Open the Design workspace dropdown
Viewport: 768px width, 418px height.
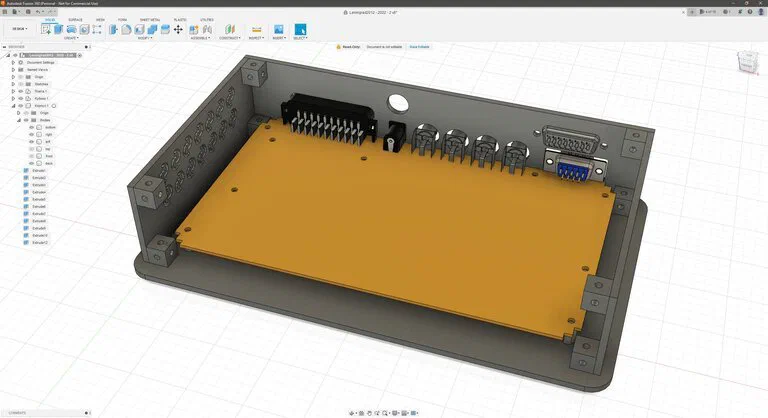tap(20, 29)
